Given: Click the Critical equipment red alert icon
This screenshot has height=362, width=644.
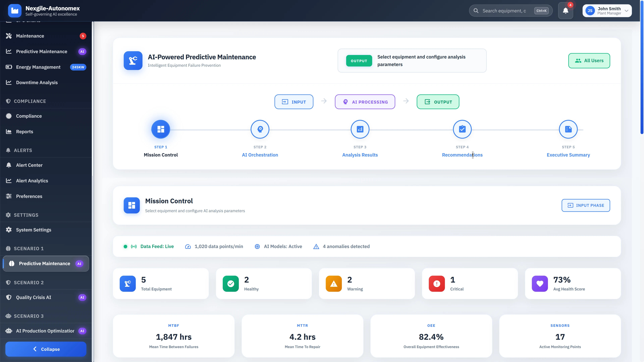Looking at the screenshot, I should (x=437, y=284).
